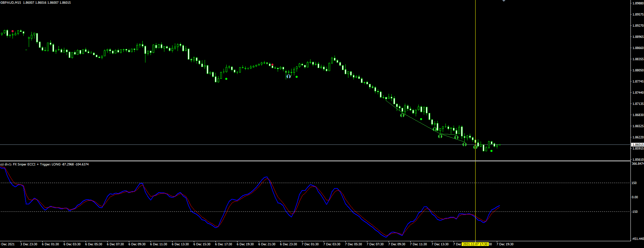This screenshot has height=248, width=644.
Task: Click the green dot below the 7 Dec 19:00 candles
Action: (x=491, y=151)
